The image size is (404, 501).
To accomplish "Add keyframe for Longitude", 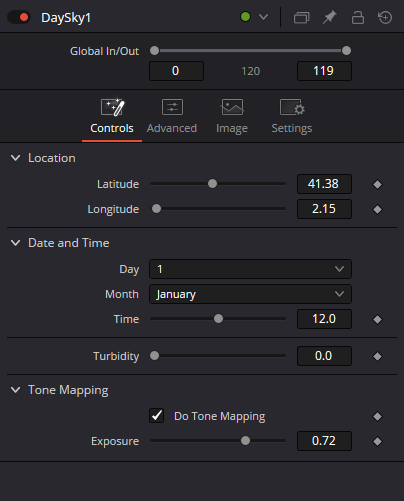I will (377, 209).
